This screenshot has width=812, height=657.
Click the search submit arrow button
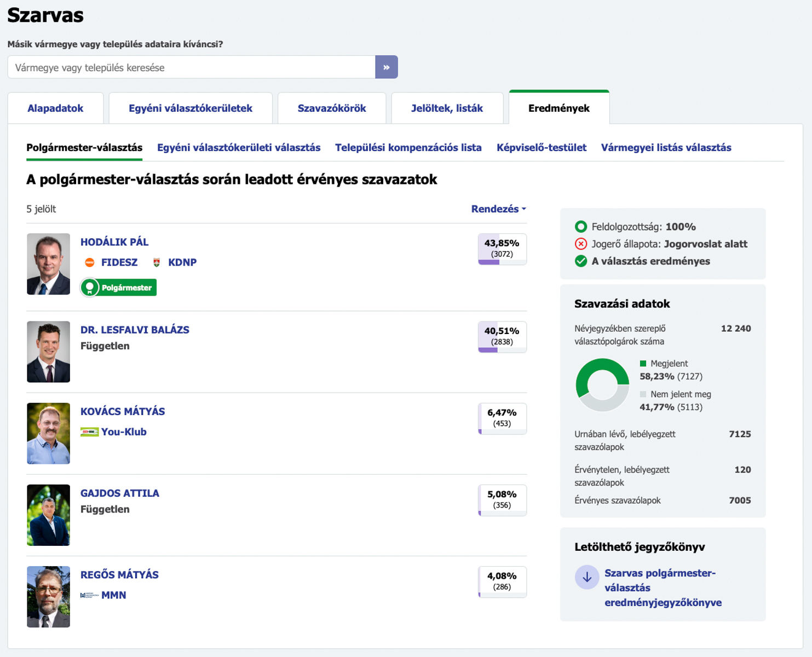point(386,67)
